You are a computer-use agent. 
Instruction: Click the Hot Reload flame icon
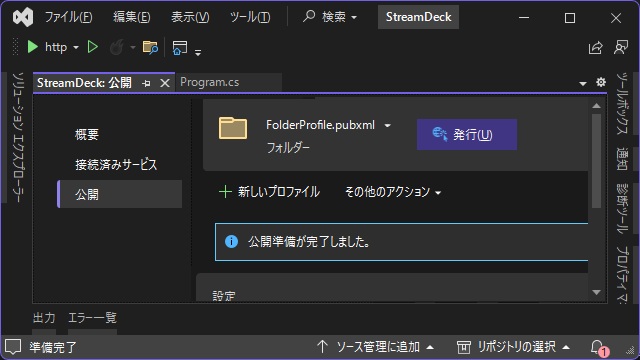(117, 47)
